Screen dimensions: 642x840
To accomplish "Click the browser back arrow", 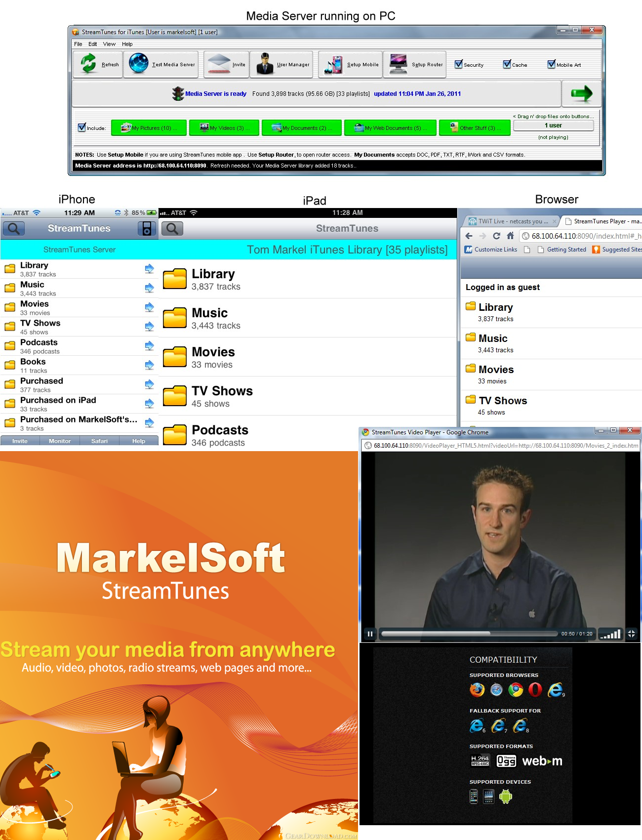I will click(469, 236).
